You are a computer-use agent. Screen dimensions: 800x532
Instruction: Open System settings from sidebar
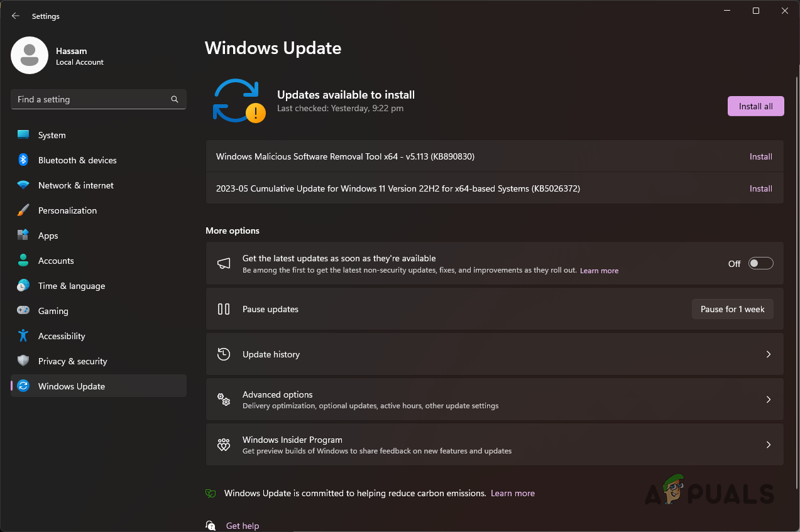pos(52,134)
